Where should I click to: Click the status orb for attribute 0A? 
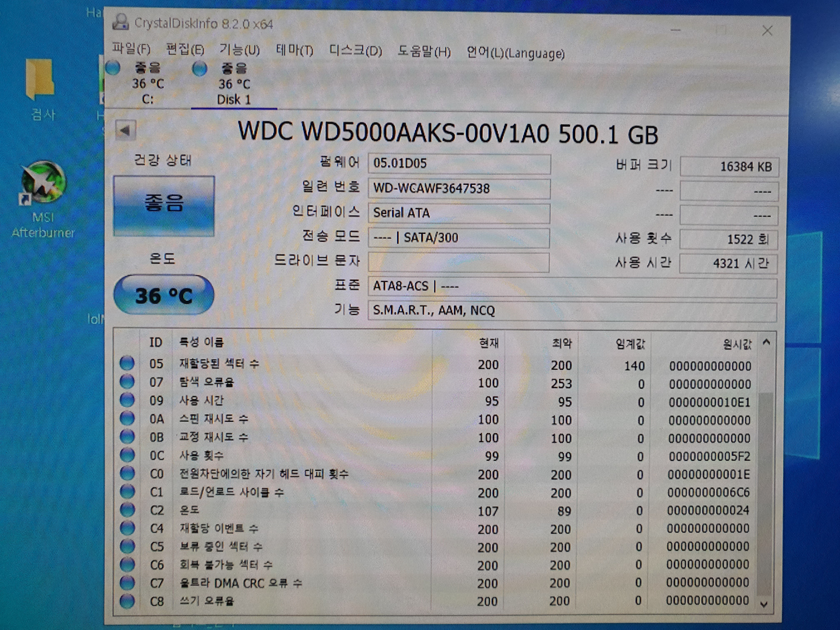click(x=127, y=418)
